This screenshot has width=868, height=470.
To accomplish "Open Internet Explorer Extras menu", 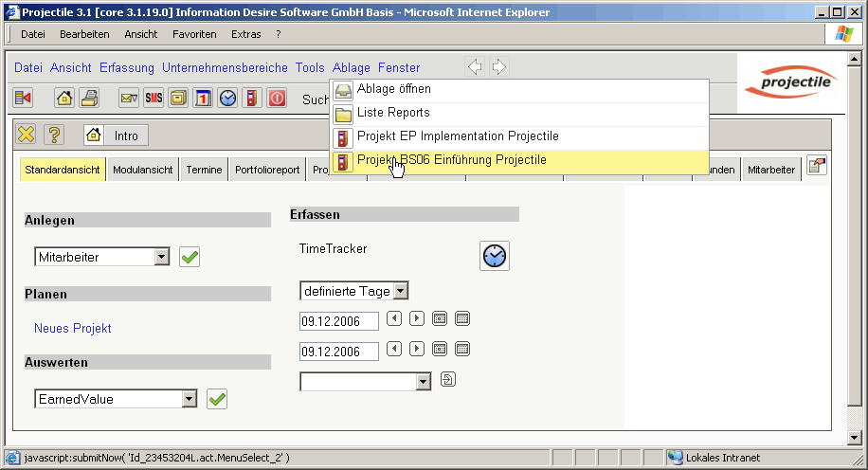I will click(245, 34).
